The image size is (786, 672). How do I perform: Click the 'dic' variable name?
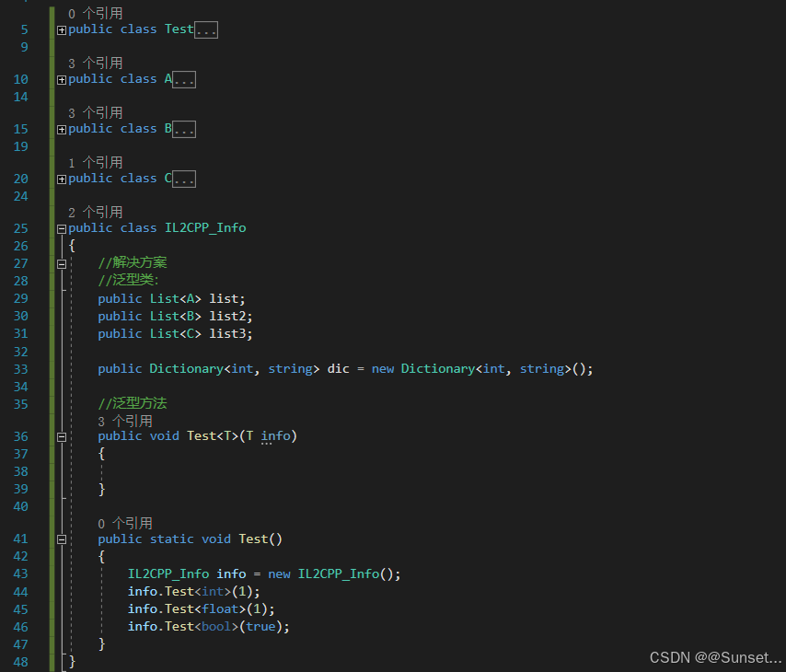point(339,369)
